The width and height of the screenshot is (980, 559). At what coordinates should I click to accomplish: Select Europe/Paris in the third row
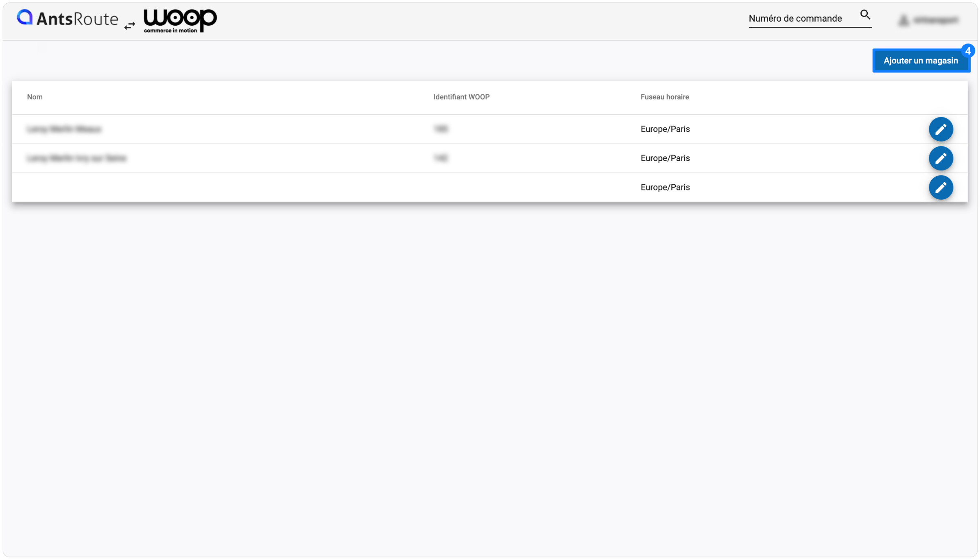[x=665, y=187]
